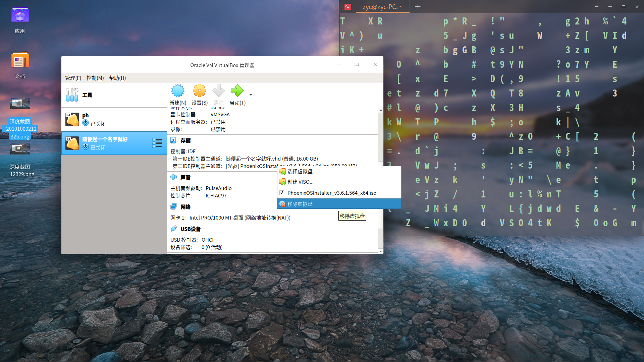644x362 pixels.
Task: Click the Storage (存储) section icon
Action: click(x=173, y=140)
